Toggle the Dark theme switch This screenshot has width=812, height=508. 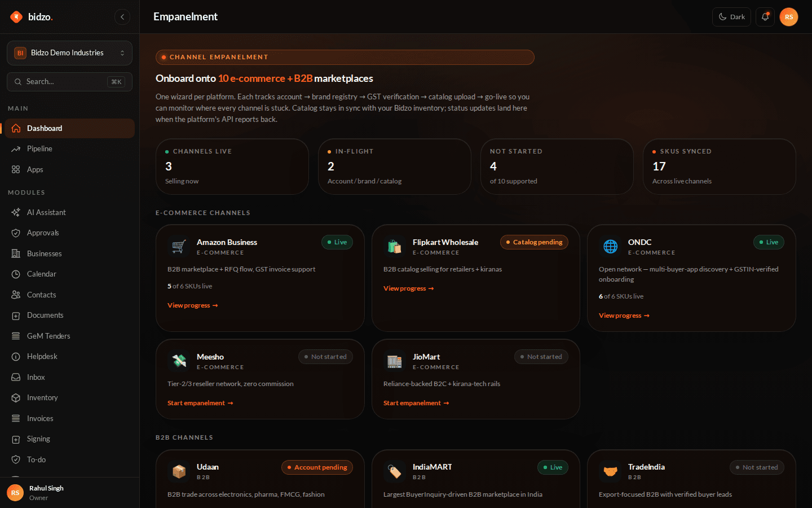(731, 17)
